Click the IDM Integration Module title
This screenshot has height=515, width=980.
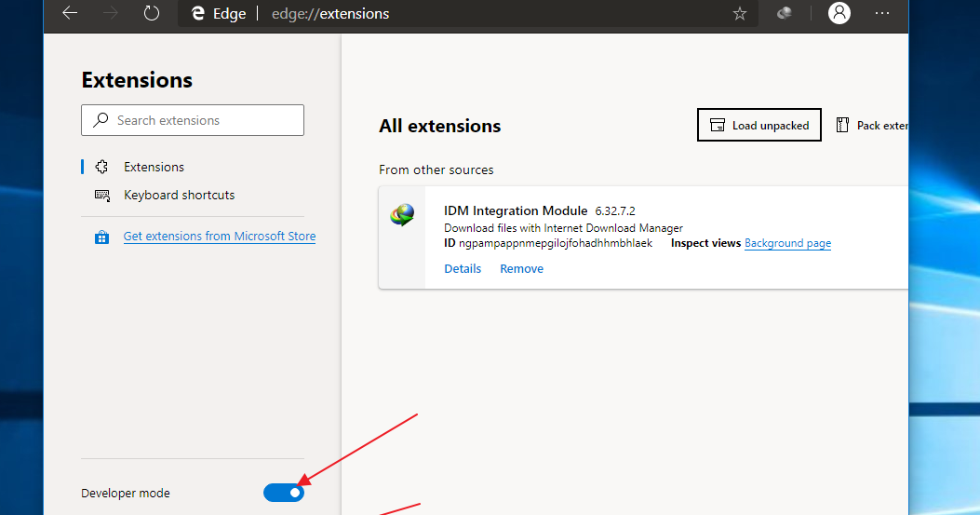click(516, 210)
